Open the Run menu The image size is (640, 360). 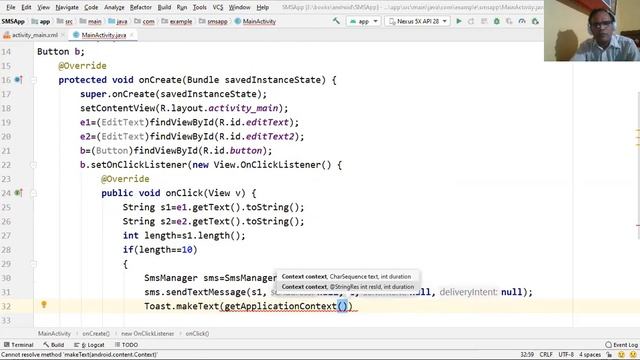click(x=182, y=7)
